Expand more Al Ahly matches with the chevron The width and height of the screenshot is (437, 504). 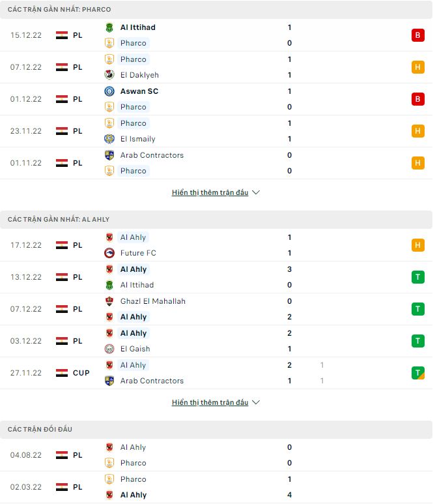coord(256,403)
